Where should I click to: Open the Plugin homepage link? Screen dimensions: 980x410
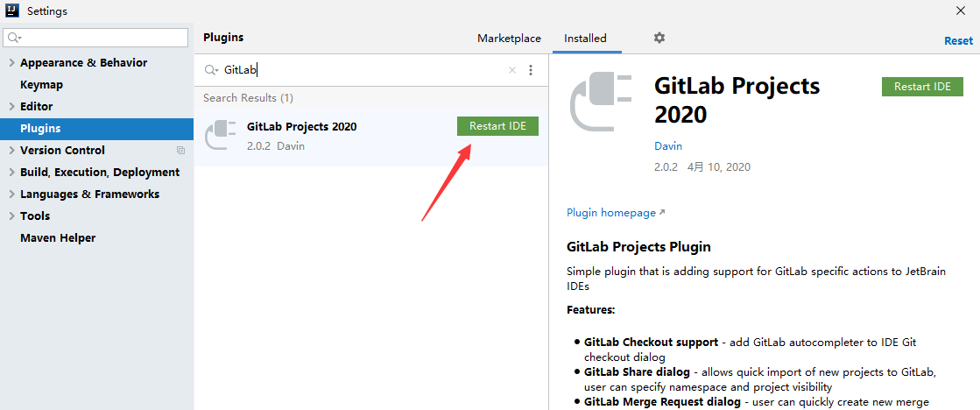click(x=616, y=213)
